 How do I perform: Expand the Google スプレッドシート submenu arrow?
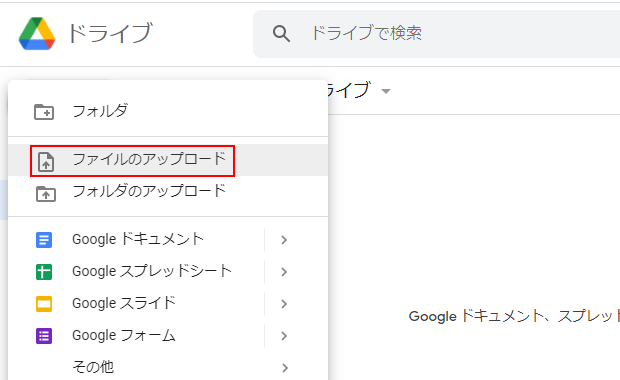point(284,272)
